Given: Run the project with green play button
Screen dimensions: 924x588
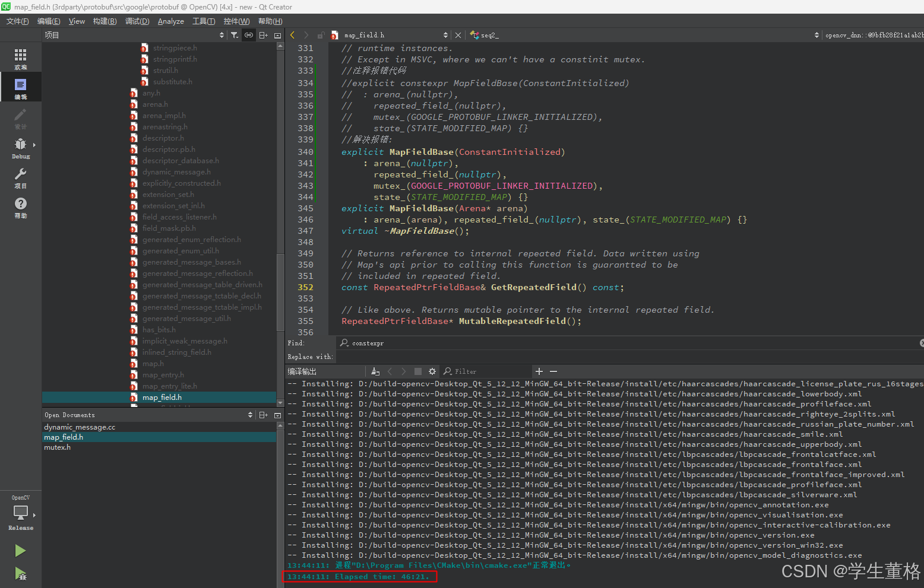Looking at the screenshot, I should 20,551.
